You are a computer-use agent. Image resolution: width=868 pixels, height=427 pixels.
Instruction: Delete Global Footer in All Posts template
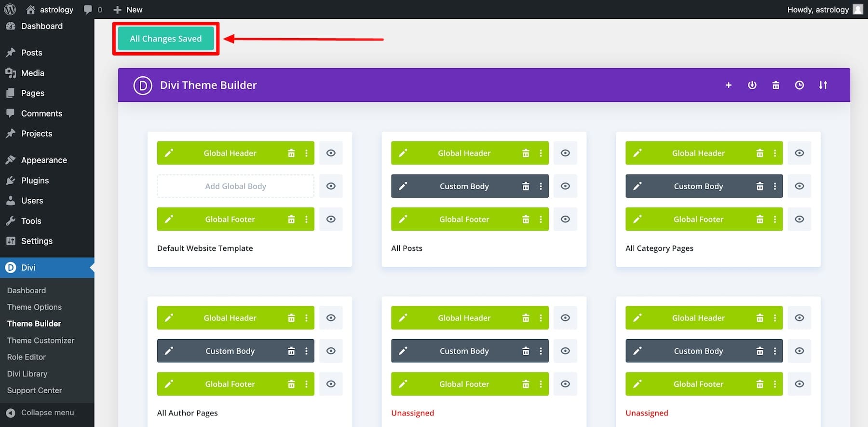(526, 219)
